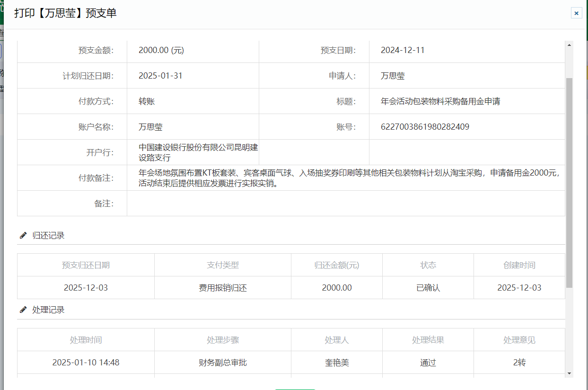Screen dimensions: 588x390
Task: Click the green button at dialog bottom
Action: pyautogui.click(x=295, y=389)
